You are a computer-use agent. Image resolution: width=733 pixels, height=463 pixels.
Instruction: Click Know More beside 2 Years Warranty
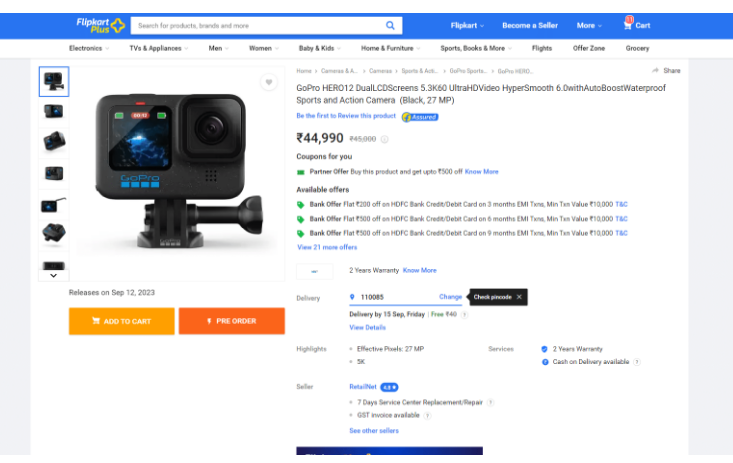pos(419,271)
